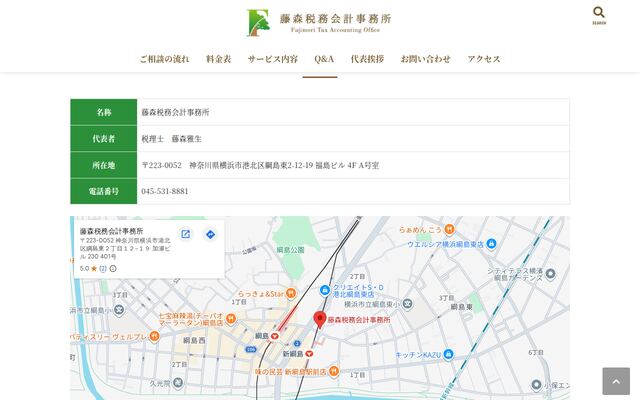Click the phone number 045-531-8881
This screenshot has height=400, width=640.
tap(165, 191)
